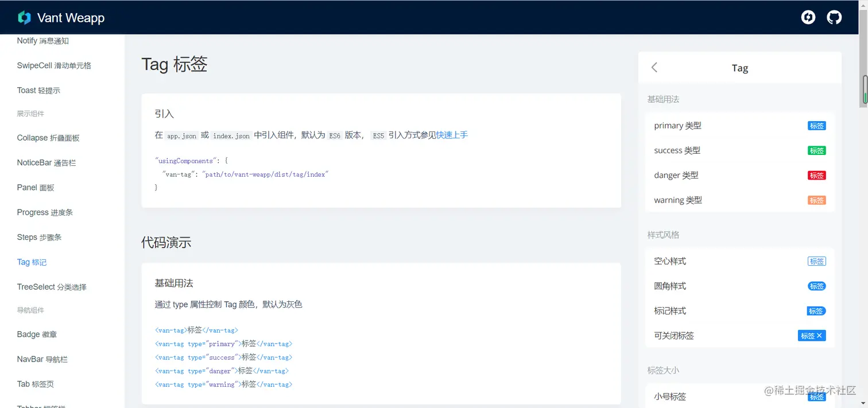Click the index.json inline code
Viewport: 868px width, 408px height.
click(x=231, y=136)
